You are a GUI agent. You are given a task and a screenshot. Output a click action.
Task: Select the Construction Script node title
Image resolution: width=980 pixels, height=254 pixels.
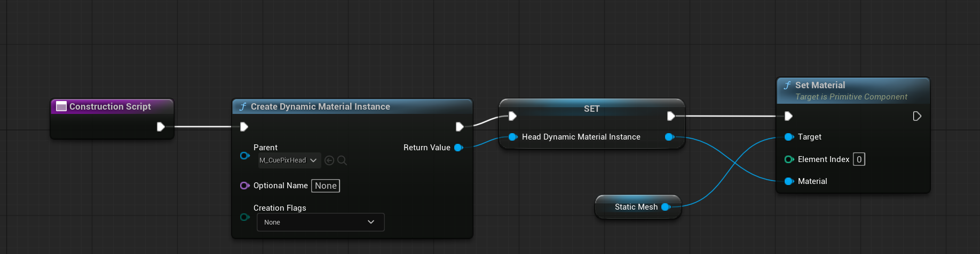(x=110, y=106)
